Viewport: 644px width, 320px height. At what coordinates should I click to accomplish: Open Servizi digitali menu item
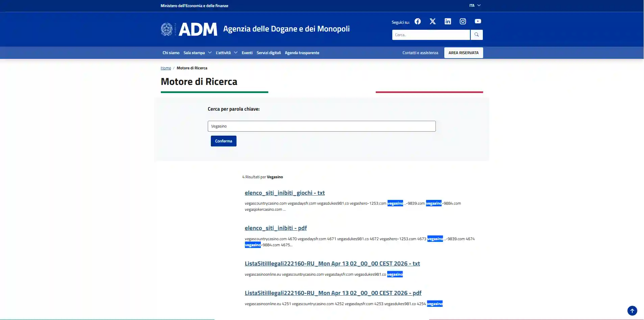click(269, 53)
